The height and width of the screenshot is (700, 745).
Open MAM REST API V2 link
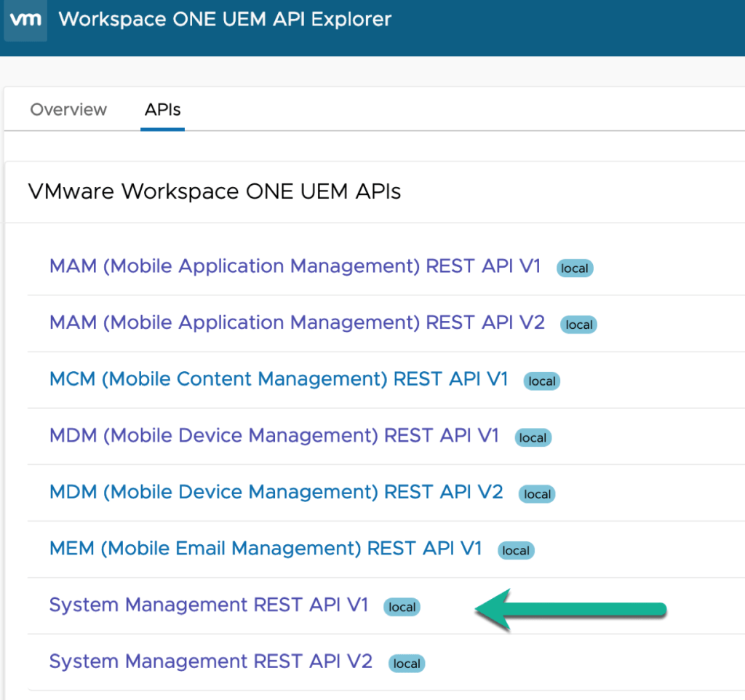click(x=297, y=322)
